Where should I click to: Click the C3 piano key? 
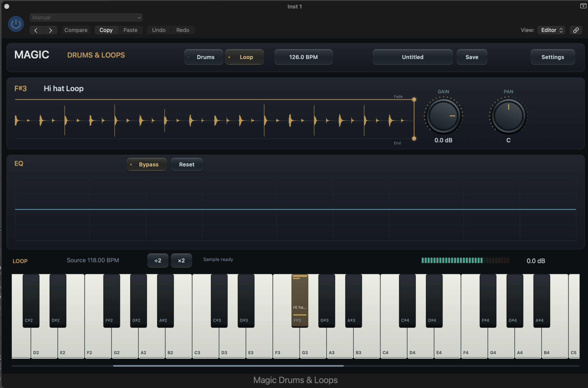coord(205,343)
